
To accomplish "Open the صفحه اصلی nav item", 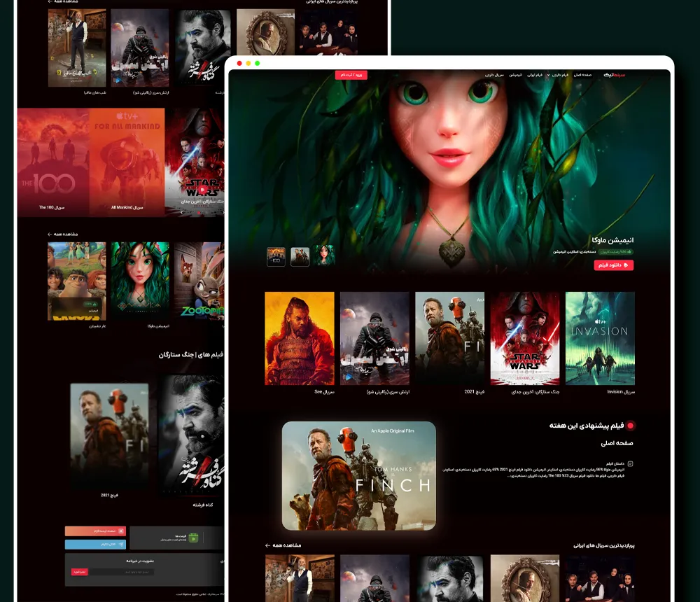I will (x=582, y=75).
